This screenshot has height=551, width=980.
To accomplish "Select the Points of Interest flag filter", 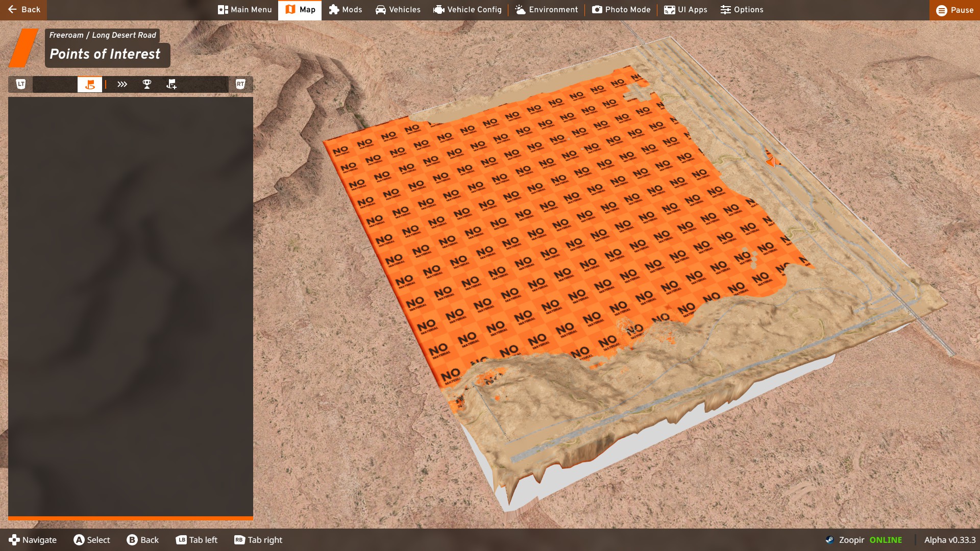I will pos(90,84).
